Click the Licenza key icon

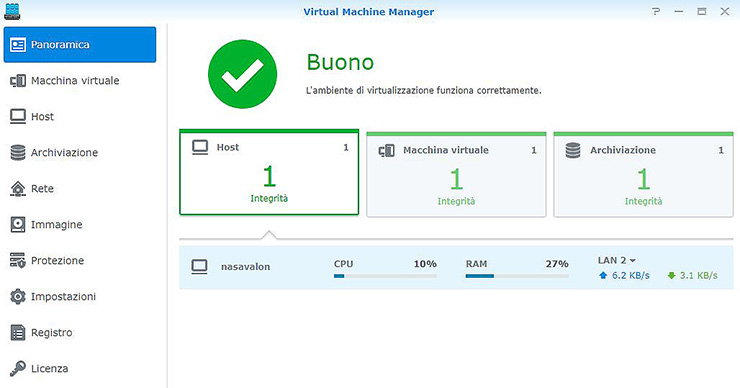[18, 368]
